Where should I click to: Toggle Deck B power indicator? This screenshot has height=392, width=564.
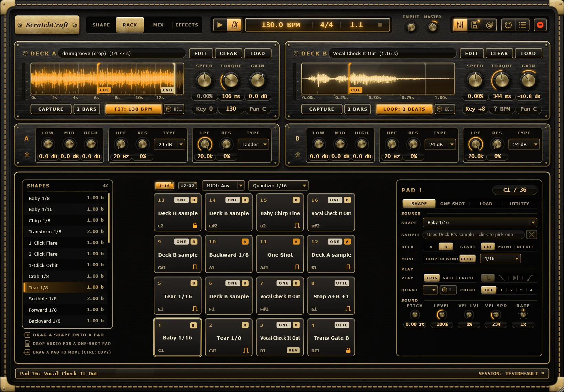[x=296, y=53]
